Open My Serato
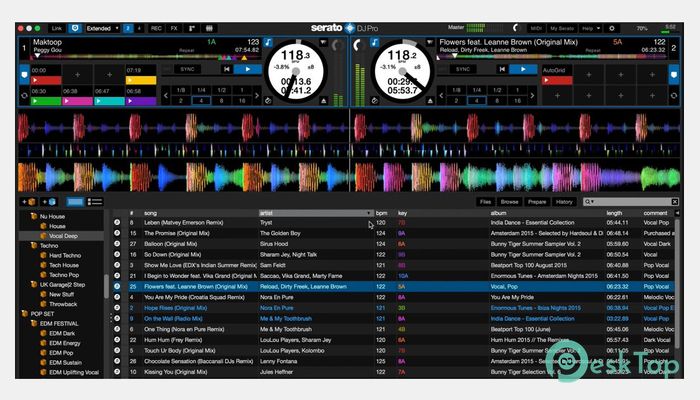 pos(562,28)
